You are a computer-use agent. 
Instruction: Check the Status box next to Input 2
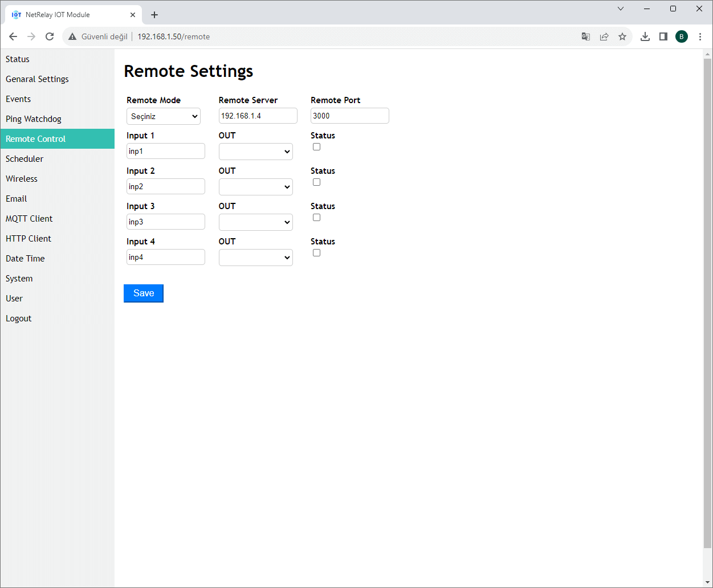coord(316,182)
